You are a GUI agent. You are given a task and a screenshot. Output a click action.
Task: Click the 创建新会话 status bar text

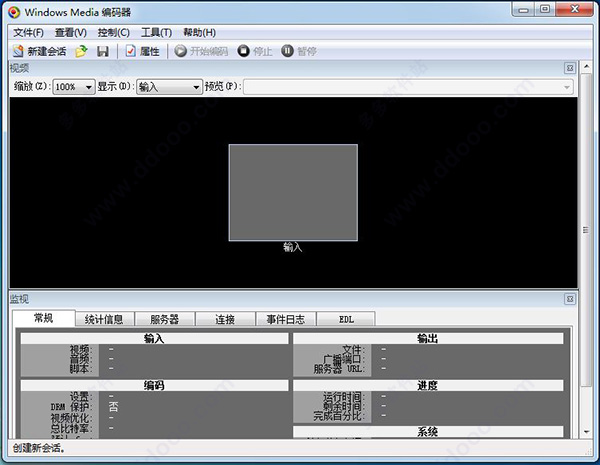click(39, 448)
